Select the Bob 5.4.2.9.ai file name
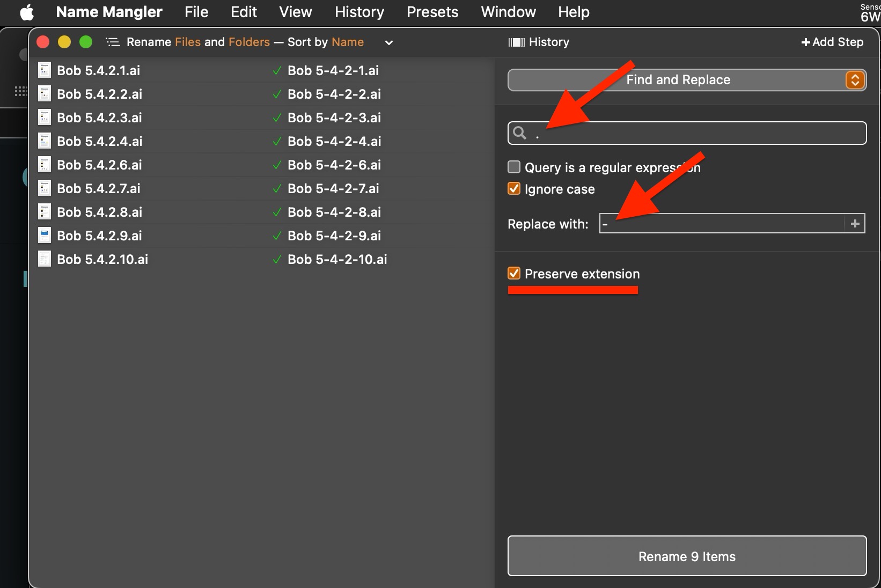 tap(100, 236)
